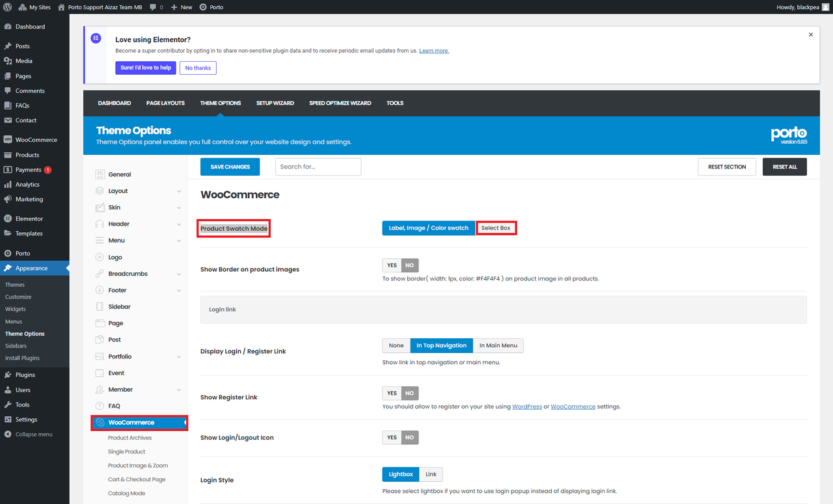The height and width of the screenshot is (504, 833).
Task: Open Product Archives subsection
Action: click(130, 438)
